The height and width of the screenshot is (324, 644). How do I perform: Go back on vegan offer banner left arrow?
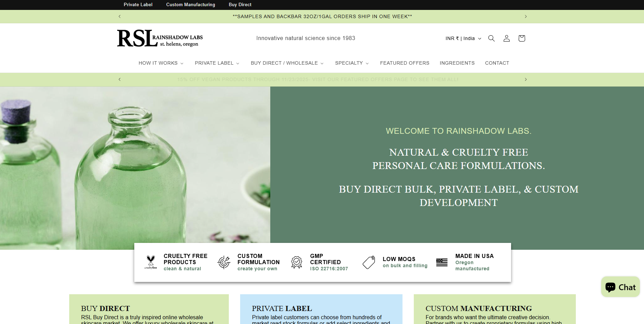point(119,79)
